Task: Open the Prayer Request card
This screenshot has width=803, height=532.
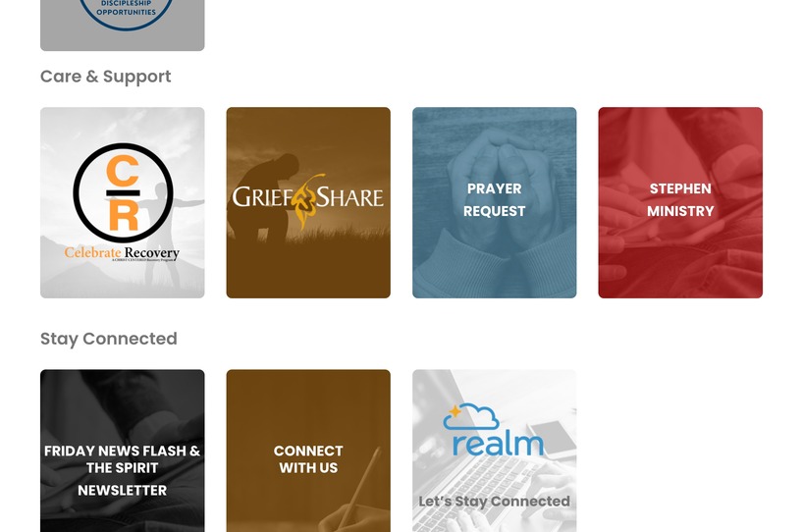Action: tap(494, 202)
